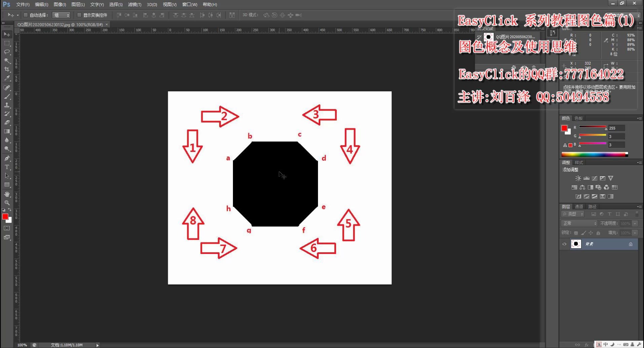
Task: Toggle layer filter for pixel layers
Action: click(594, 214)
